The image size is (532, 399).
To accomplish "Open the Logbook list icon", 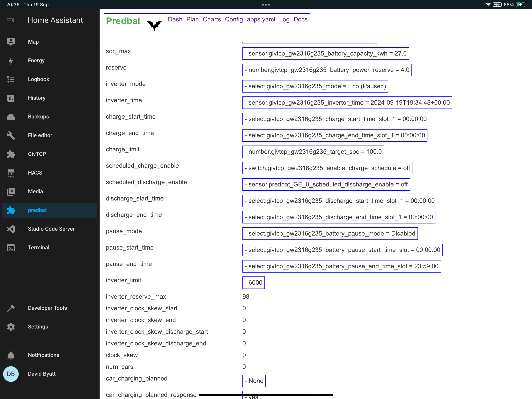I will 11,79.
